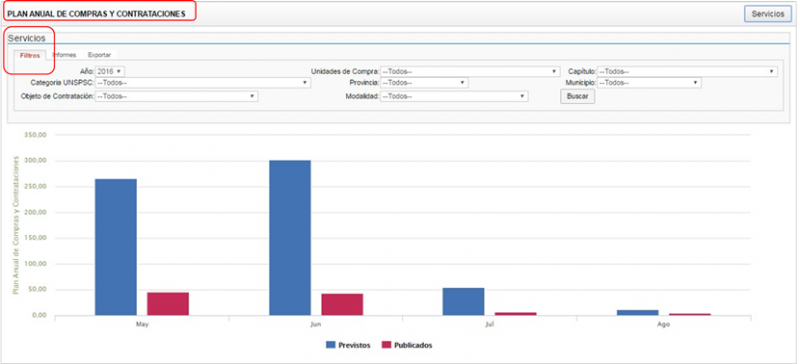The height and width of the screenshot is (364, 800).
Task: Expand the Objeto de Contratación dropdown
Action: click(176, 96)
